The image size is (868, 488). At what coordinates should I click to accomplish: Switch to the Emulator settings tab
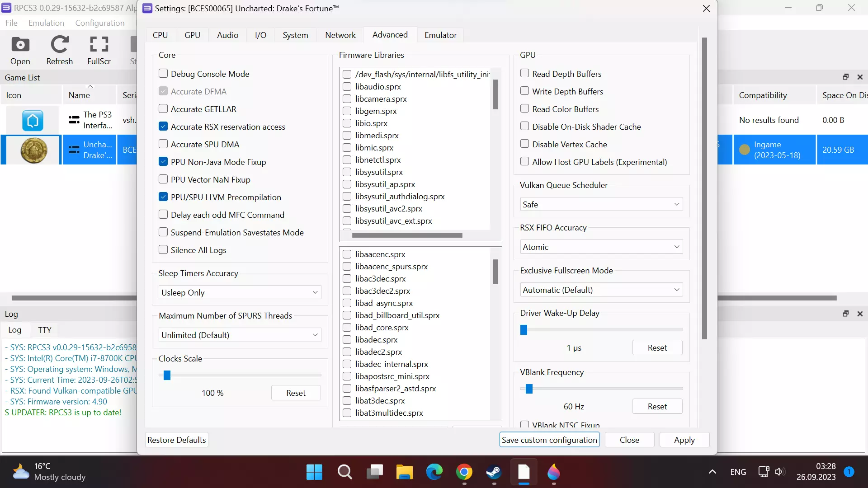440,35
